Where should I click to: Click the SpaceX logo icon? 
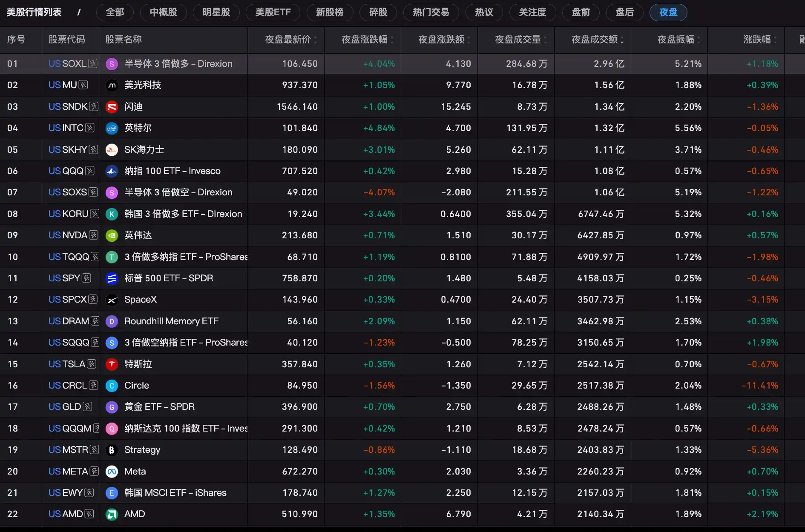pyautogui.click(x=112, y=300)
